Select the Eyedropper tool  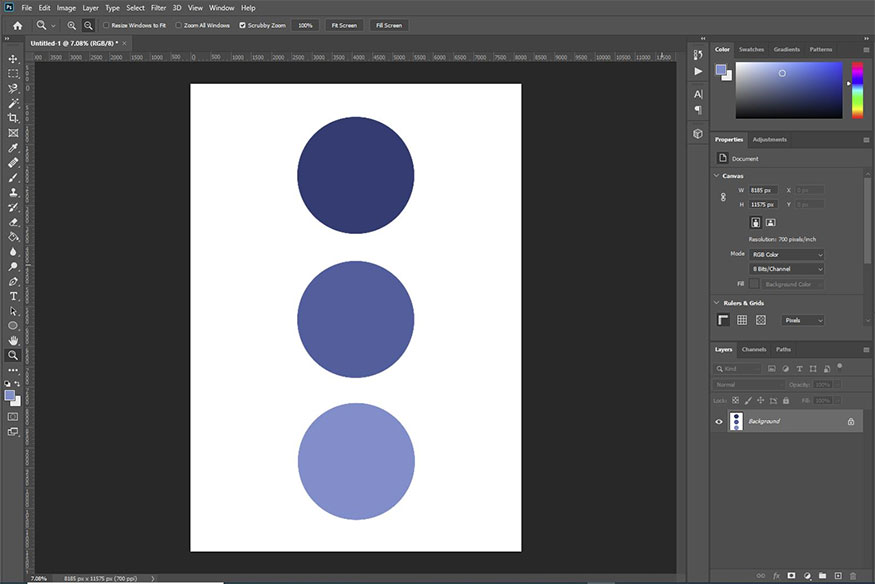[x=13, y=148]
